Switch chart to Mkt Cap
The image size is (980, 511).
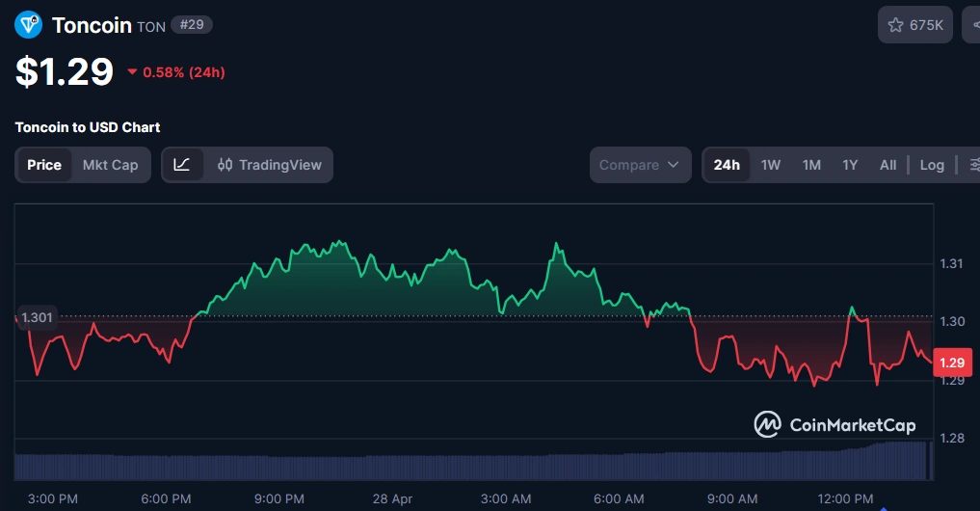click(110, 165)
